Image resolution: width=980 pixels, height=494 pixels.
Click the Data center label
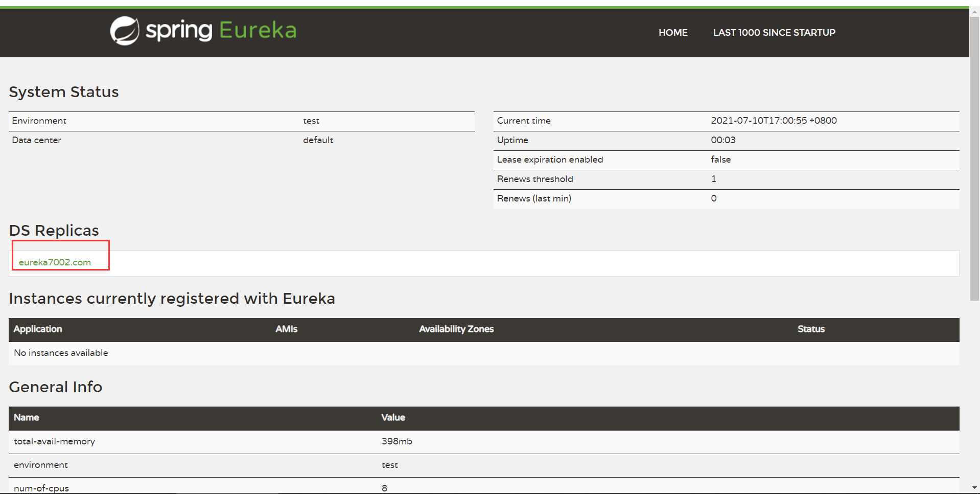coord(36,140)
